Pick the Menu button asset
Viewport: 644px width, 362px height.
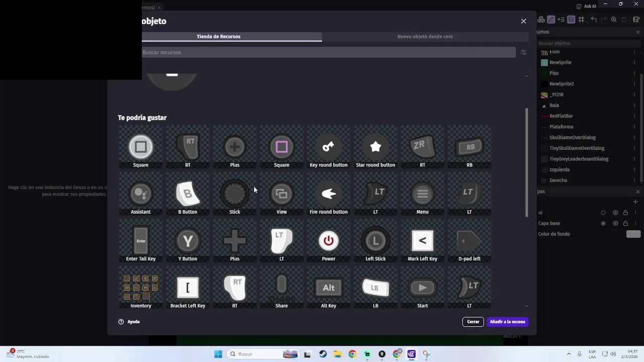(x=423, y=194)
